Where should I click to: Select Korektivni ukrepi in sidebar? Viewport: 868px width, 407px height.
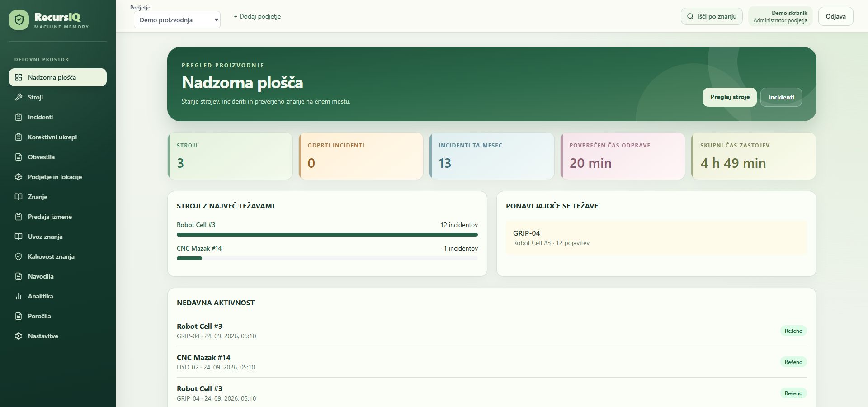point(58,137)
